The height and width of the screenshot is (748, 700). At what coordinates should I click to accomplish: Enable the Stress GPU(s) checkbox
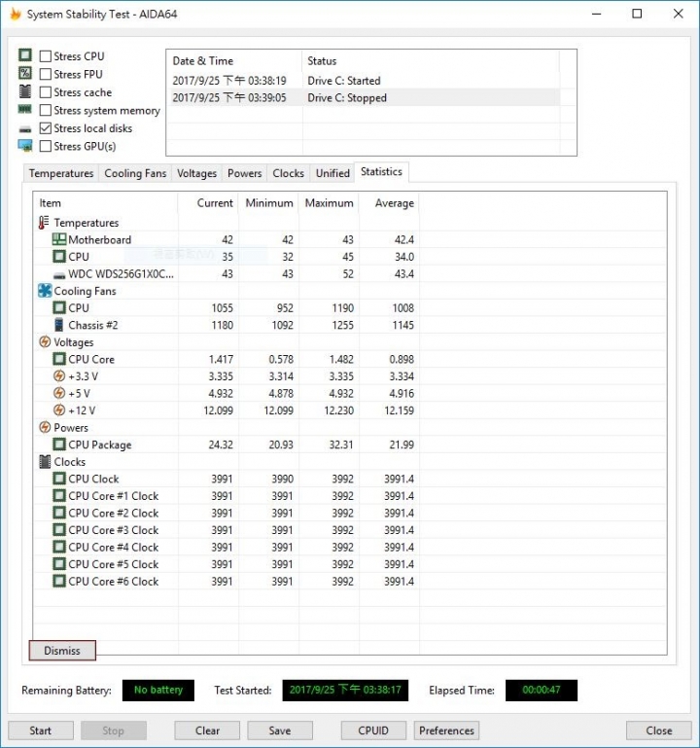click(46, 147)
